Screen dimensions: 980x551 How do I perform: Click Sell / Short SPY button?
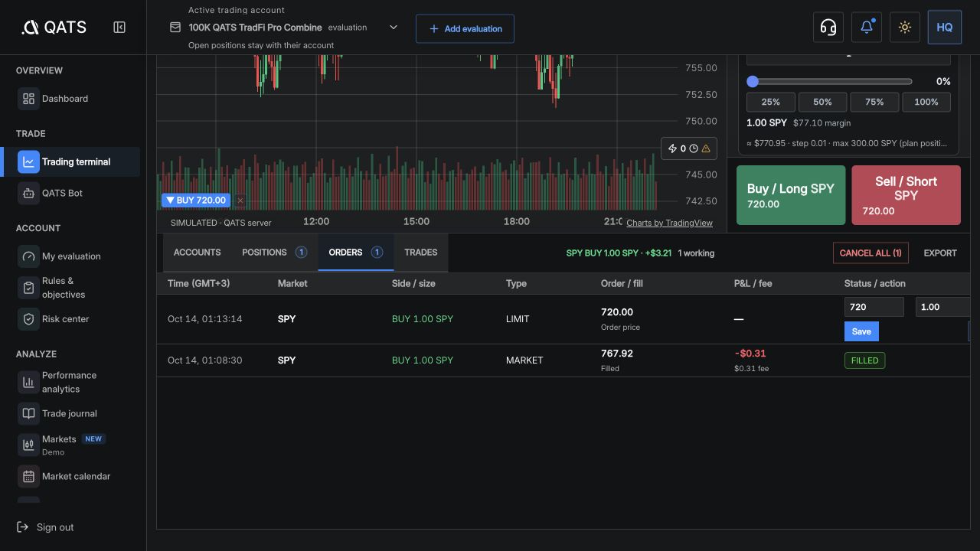906,195
